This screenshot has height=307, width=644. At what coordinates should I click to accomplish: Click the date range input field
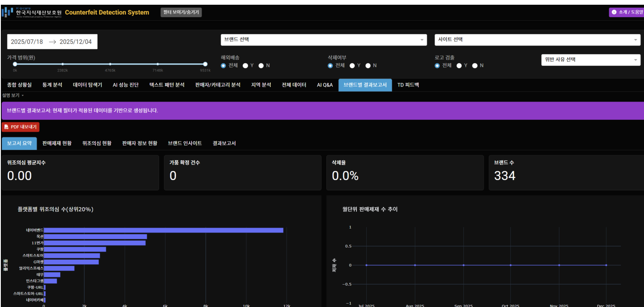[x=52, y=41]
